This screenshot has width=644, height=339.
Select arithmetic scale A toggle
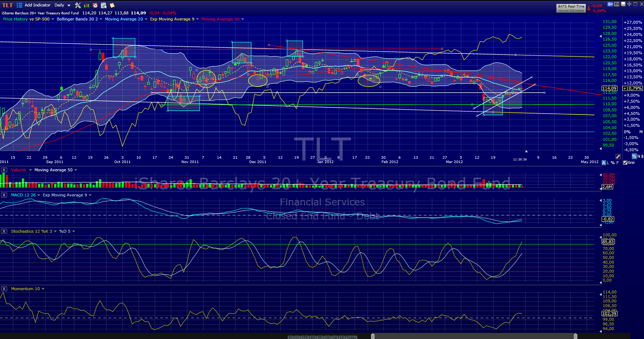(x=603, y=163)
